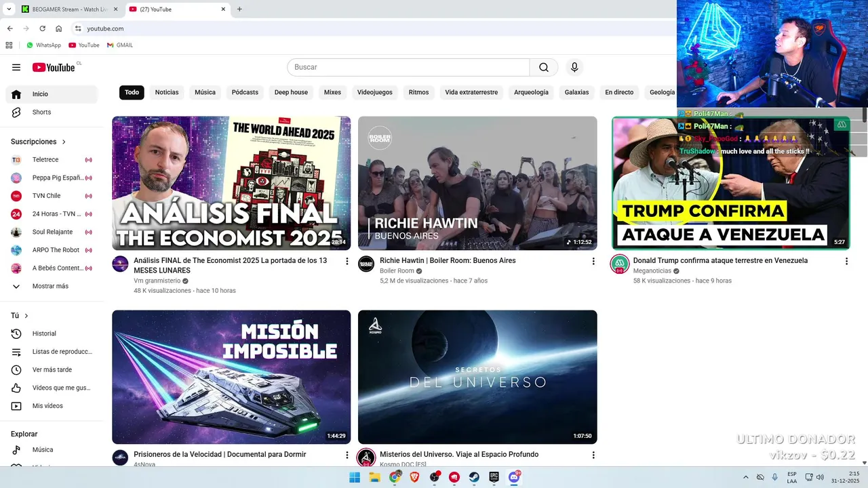
Task: Open Shorts in the sidebar
Action: [52, 113]
